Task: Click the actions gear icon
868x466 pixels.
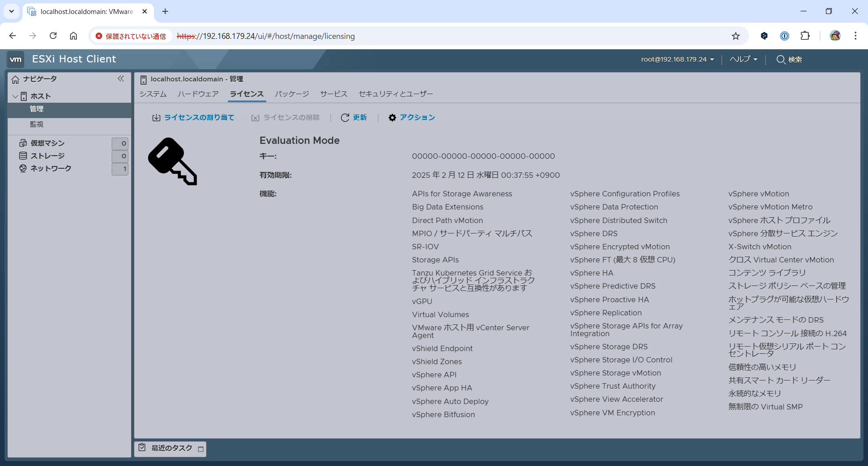Action: coord(392,118)
